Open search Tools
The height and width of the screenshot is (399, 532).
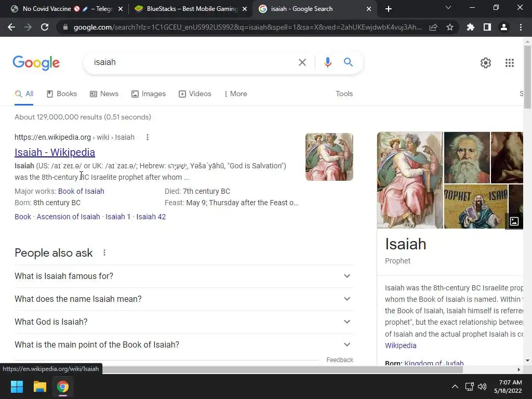[344, 94]
